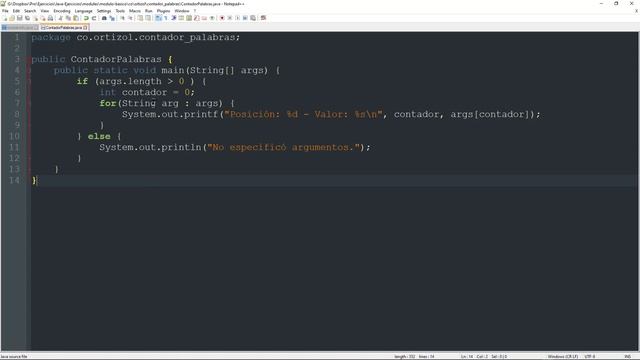The image size is (640, 360).
Task: Open the Run menu
Action: tap(149, 11)
